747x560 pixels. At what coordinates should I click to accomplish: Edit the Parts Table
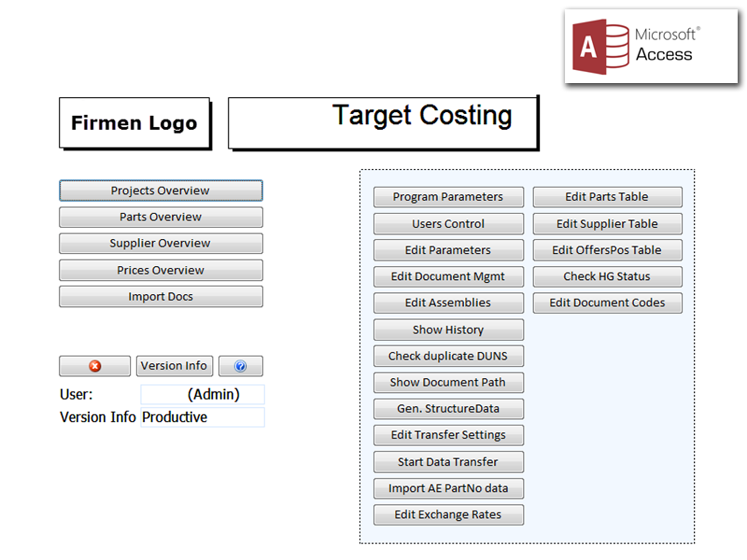[607, 197]
